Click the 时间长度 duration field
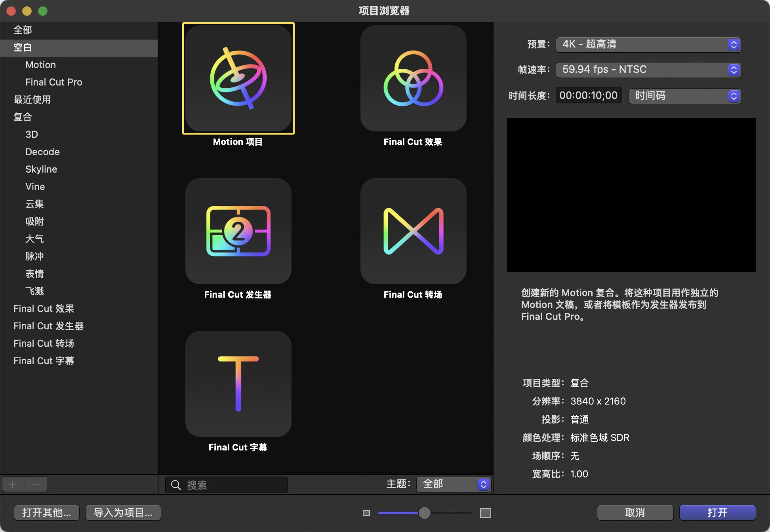Screen dimensions: 770x532 click(x=589, y=95)
